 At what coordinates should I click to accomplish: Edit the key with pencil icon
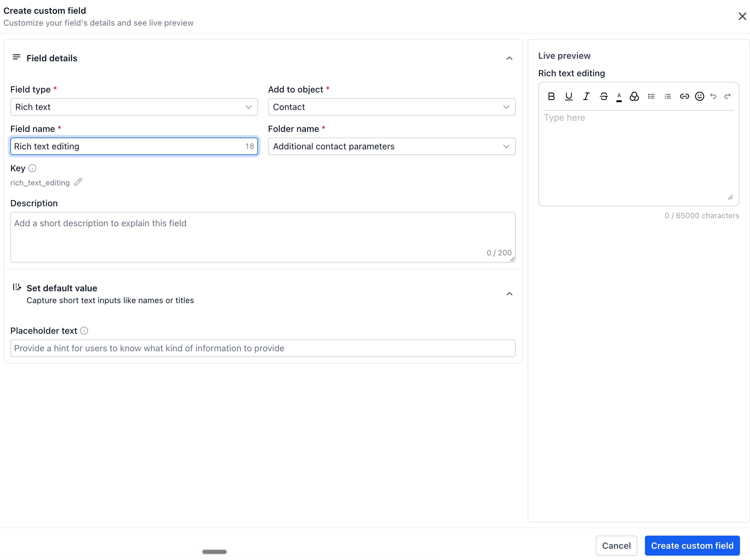78,182
